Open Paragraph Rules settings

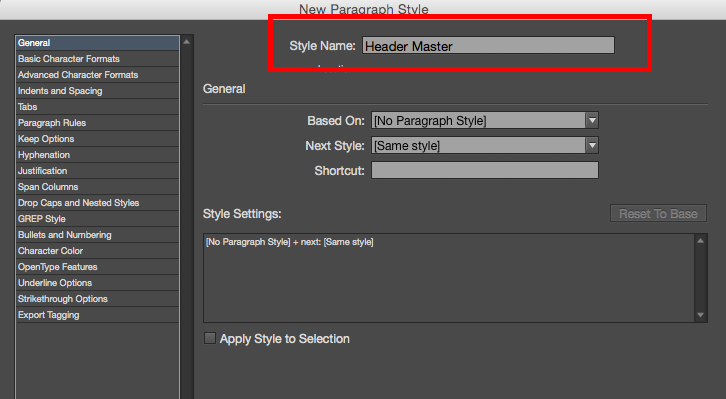97,123
